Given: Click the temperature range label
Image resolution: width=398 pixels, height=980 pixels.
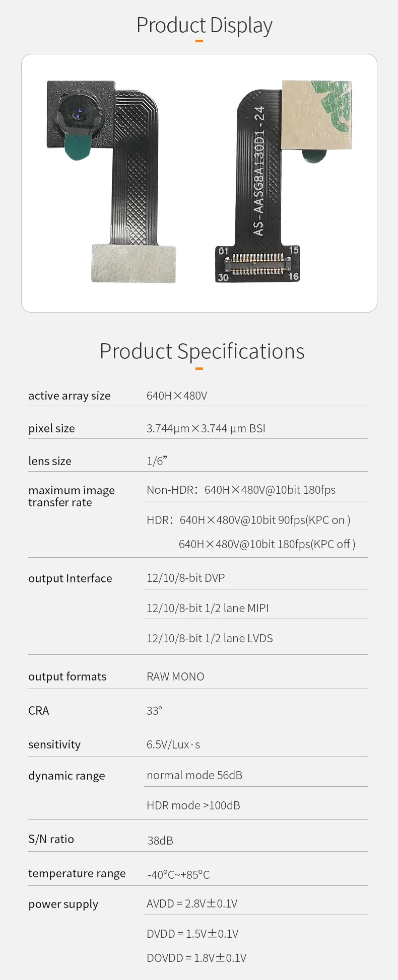Looking at the screenshot, I should (77, 873).
